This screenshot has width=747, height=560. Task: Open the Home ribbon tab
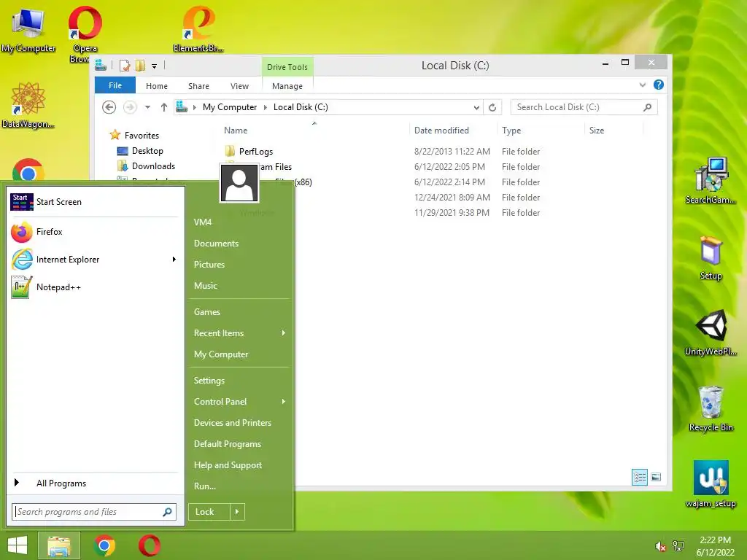pyautogui.click(x=157, y=86)
